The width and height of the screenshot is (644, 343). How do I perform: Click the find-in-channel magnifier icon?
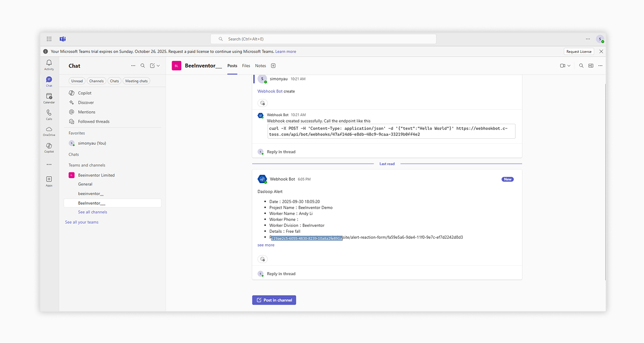point(581,66)
